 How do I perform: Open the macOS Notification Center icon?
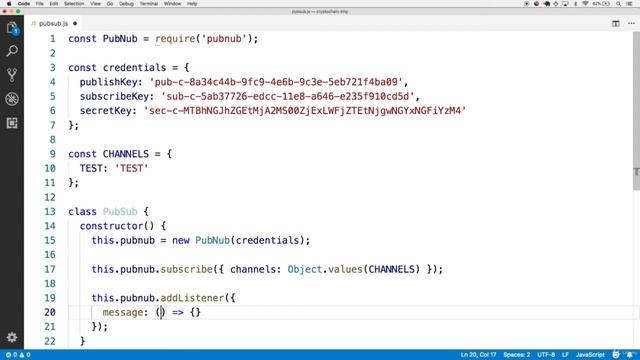click(x=630, y=4)
